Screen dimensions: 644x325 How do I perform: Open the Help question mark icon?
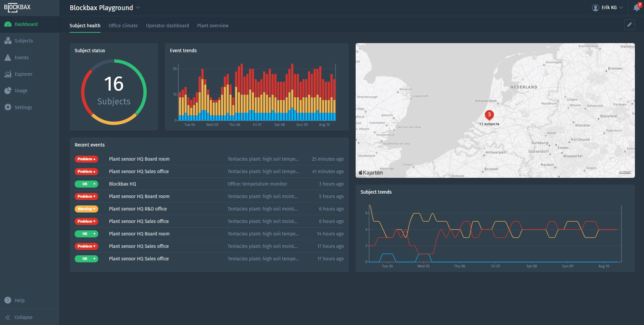[x=8, y=300]
